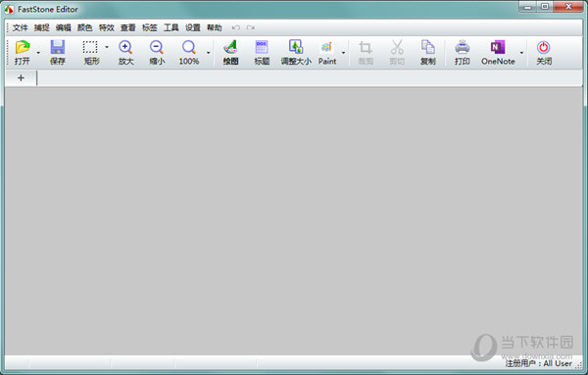Open the Draw (绘图) tool

click(x=230, y=47)
